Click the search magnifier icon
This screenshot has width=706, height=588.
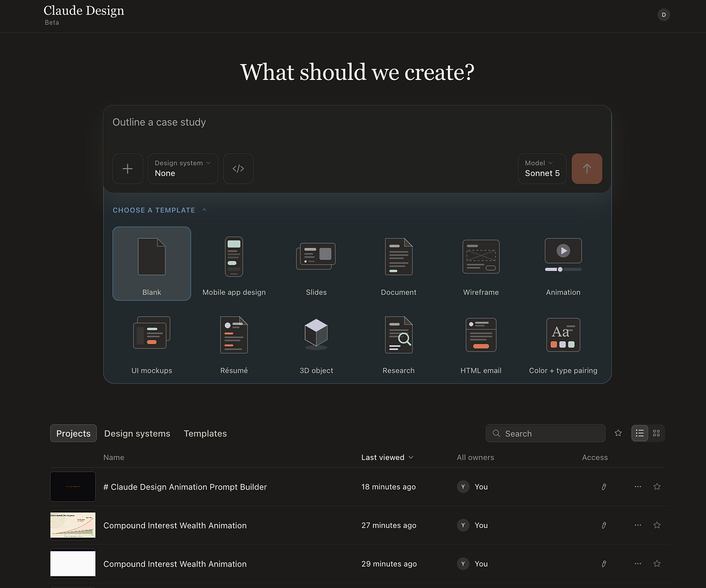497,433
